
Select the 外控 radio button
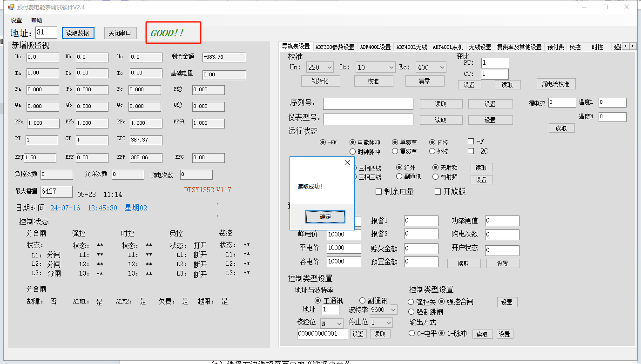(432, 151)
